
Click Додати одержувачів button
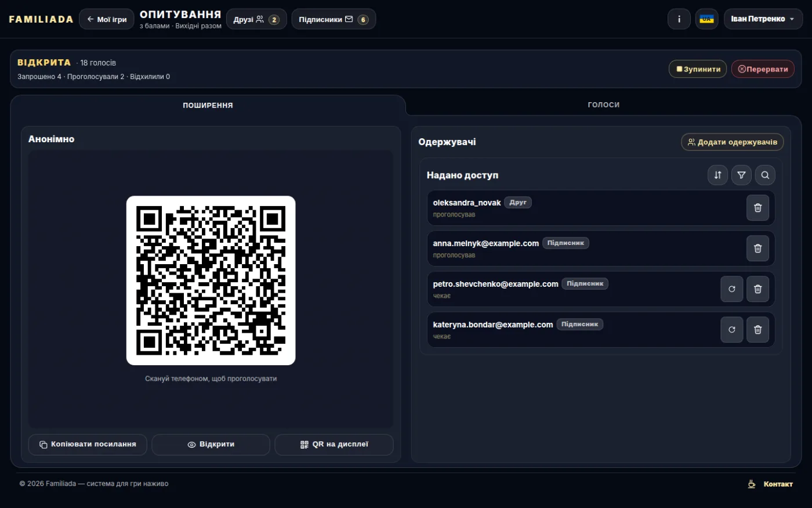[x=733, y=142]
